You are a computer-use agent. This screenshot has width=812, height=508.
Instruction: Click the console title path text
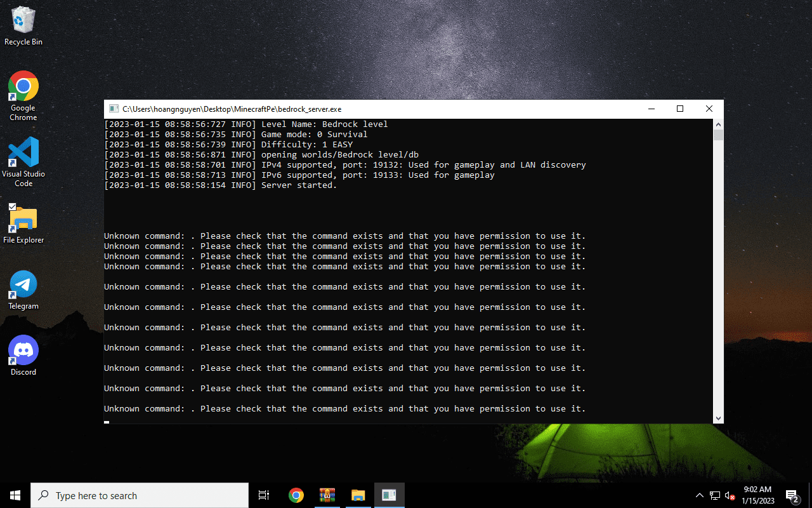(232, 109)
